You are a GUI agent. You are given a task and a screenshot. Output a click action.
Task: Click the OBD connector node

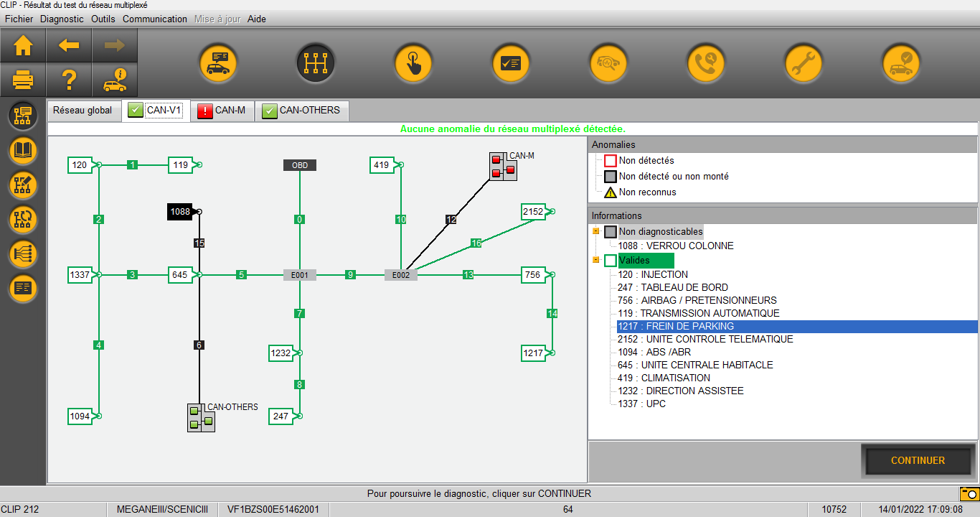click(300, 165)
